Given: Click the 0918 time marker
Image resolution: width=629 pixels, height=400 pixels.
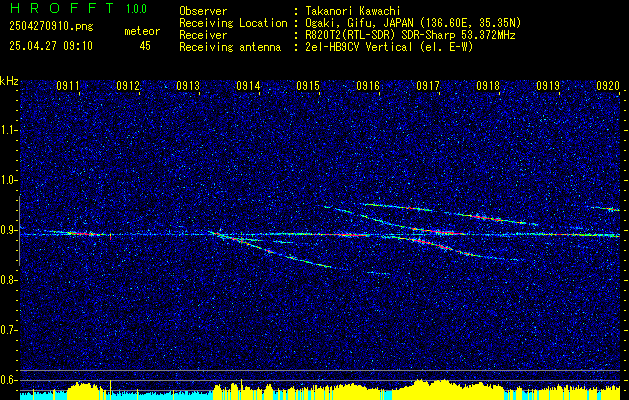Looking at the screenshot, I should click(x=488, y=85).
